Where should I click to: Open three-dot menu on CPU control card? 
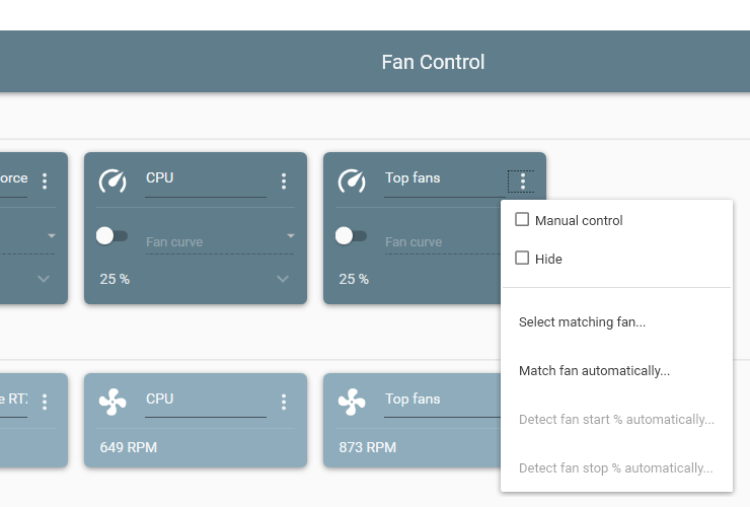click(x=284, y=181)
